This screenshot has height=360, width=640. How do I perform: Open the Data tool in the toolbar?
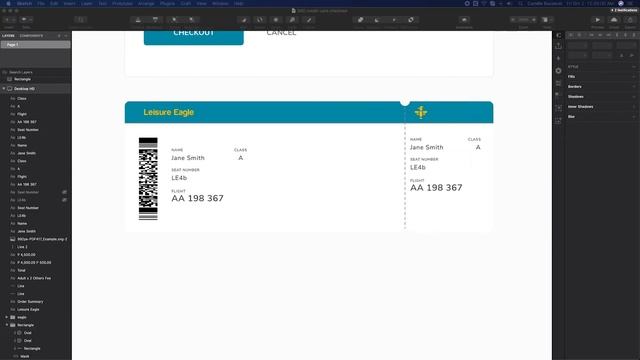(27, 20)
